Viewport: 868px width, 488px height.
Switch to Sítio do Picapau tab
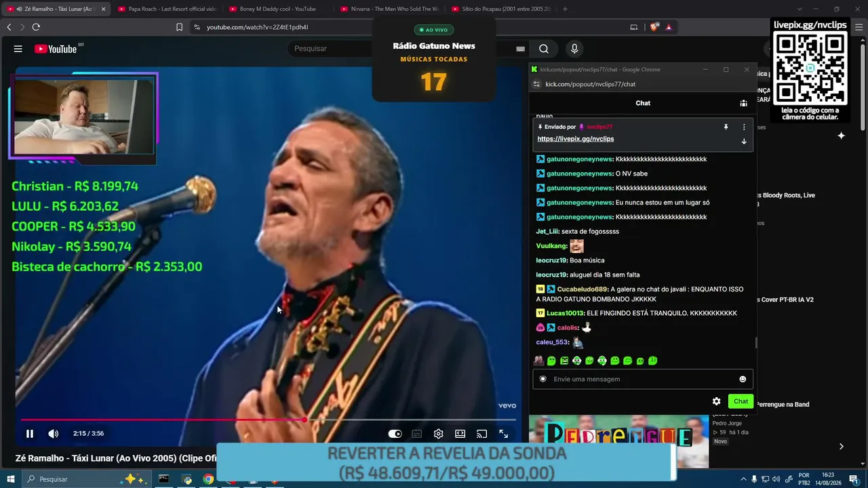[500, 9]
